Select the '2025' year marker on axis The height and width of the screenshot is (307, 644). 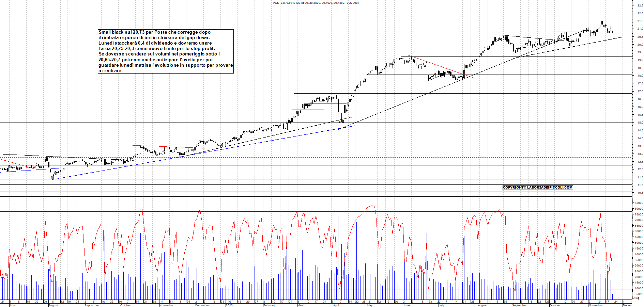tap(229, 305)
